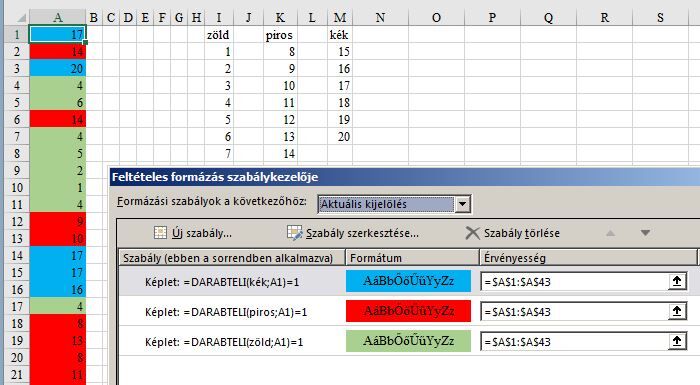Select column M header
This screenshot has height=385, width=700.
340,17
